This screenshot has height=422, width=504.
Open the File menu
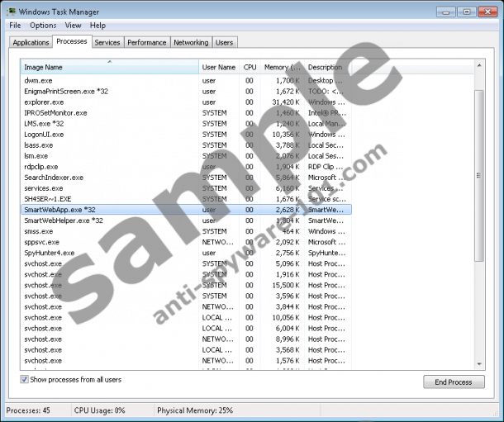pyautogui.click(x=15, y=26)
